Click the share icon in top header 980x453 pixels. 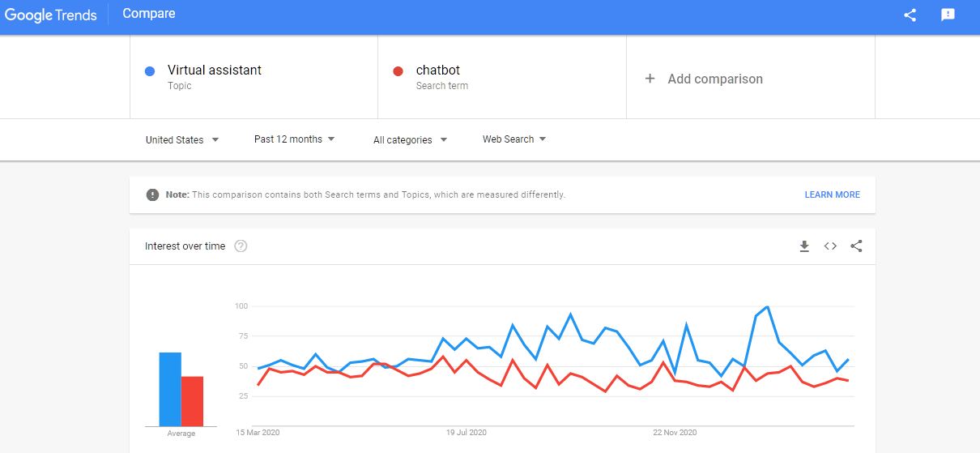pyautogui.click(x=910, y=15)
